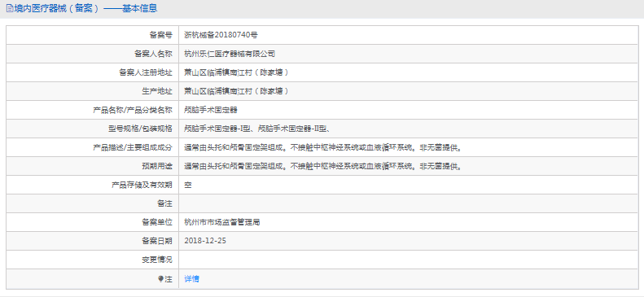This screenshot has width=644, height=297.
Task: Select the filing date 2018-12-25
Action: point(205,241)
